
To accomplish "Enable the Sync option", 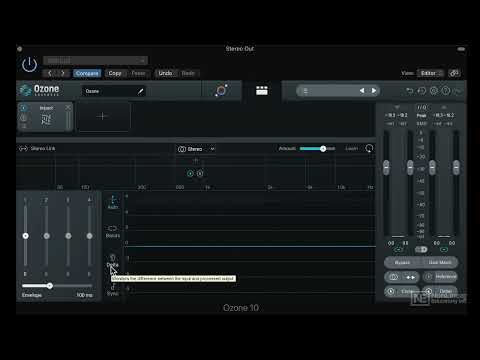I will pos(113,289).
